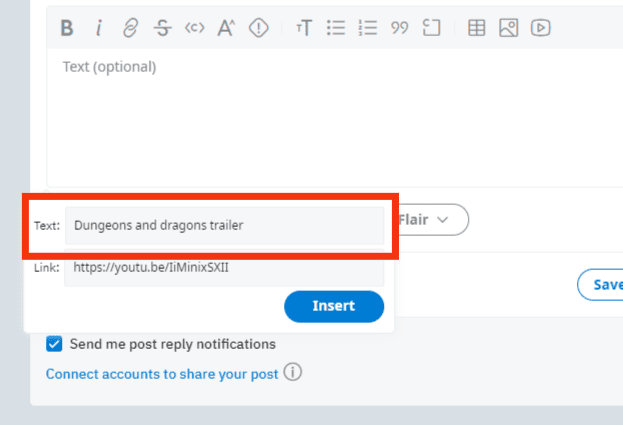Apply strikethrough formatting

(163, 28)
